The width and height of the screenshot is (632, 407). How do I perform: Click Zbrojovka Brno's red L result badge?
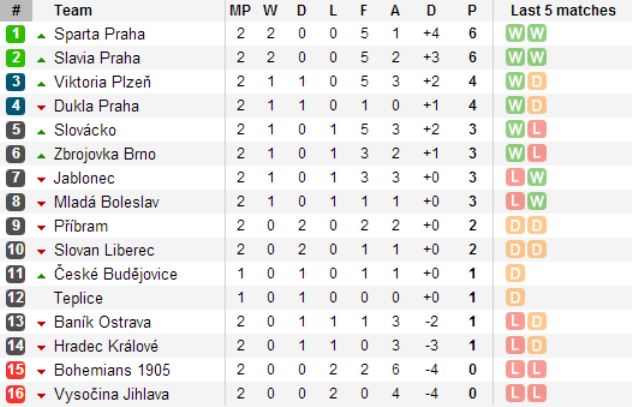tap(536, 154)
